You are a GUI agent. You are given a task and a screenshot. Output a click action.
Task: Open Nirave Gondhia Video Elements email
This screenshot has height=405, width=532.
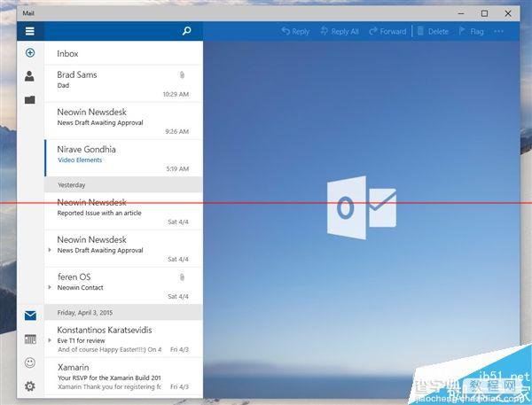[123, 159]
